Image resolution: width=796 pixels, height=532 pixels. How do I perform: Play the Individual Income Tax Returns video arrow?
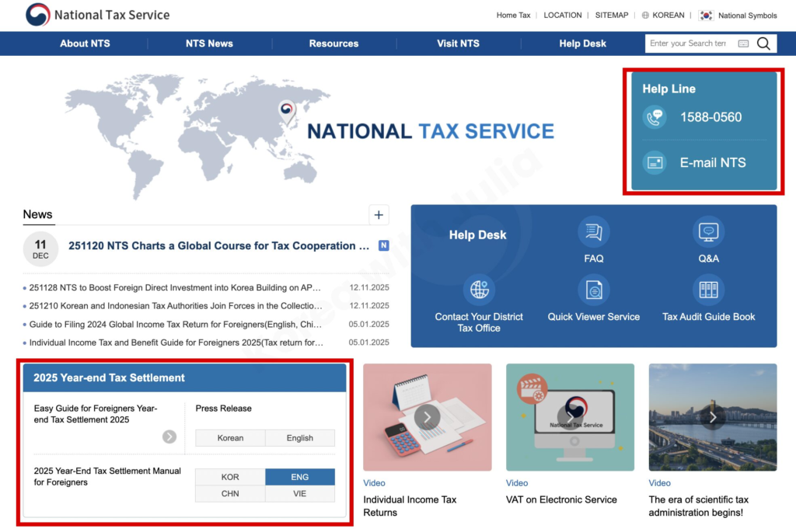pyautogui.click(x=427, y=417)
